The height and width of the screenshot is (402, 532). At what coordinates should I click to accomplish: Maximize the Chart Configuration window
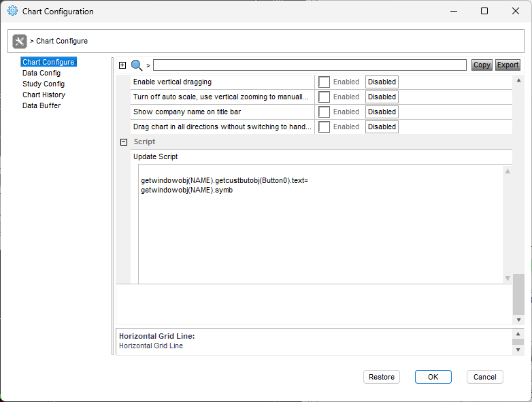[x=484, y=11]
